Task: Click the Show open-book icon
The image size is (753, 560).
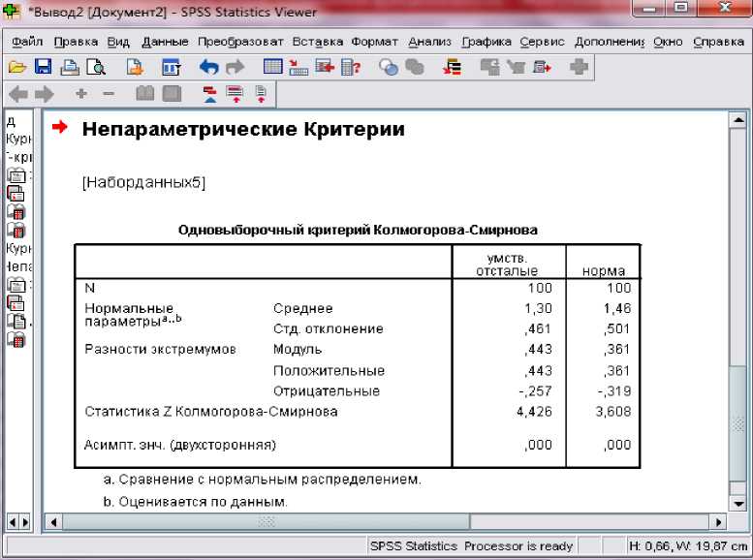Action: tap(145, 94)
